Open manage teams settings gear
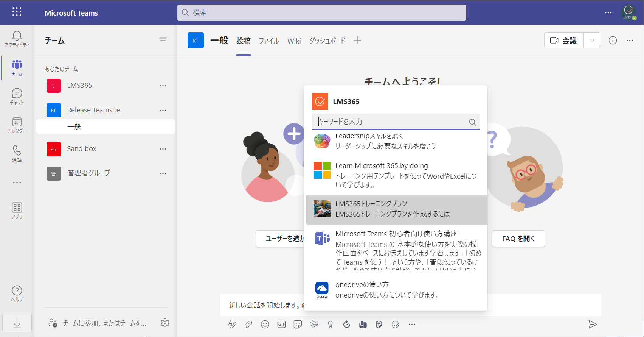 coord(165,323)
